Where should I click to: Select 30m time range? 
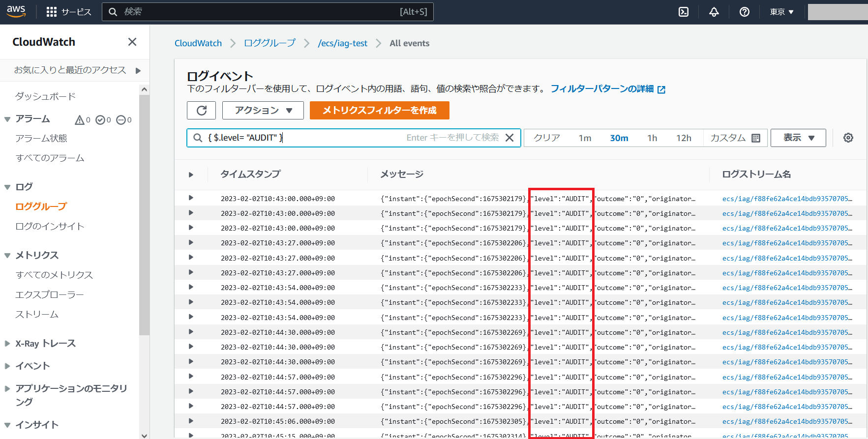pyautogui.click(x=619, y=138)
